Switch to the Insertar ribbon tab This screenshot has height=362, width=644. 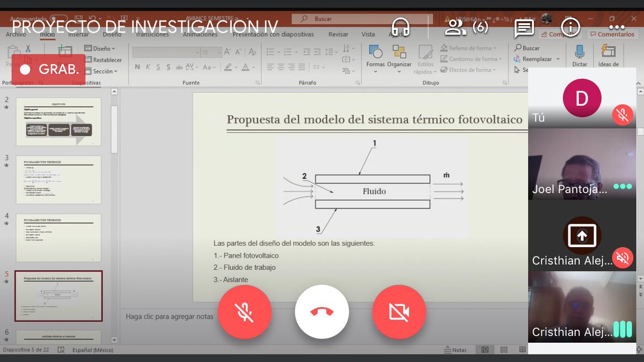78,34
